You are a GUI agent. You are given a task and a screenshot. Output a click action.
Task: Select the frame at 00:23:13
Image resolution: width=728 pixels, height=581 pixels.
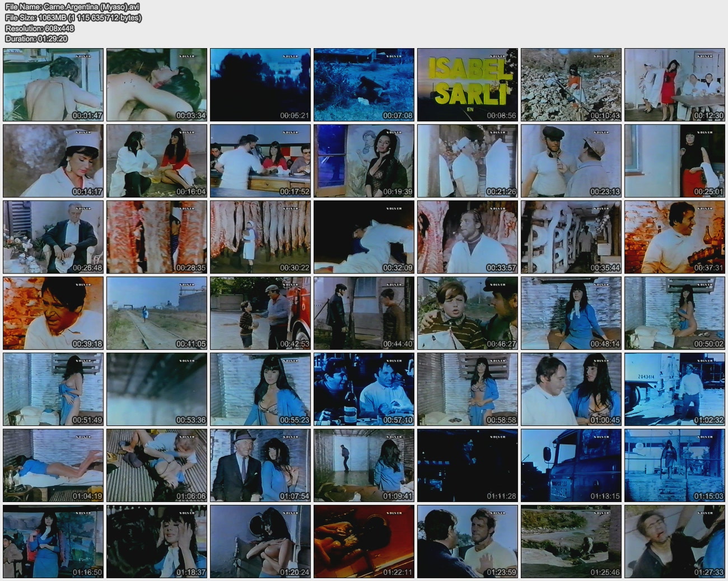(x=571, y=161)
